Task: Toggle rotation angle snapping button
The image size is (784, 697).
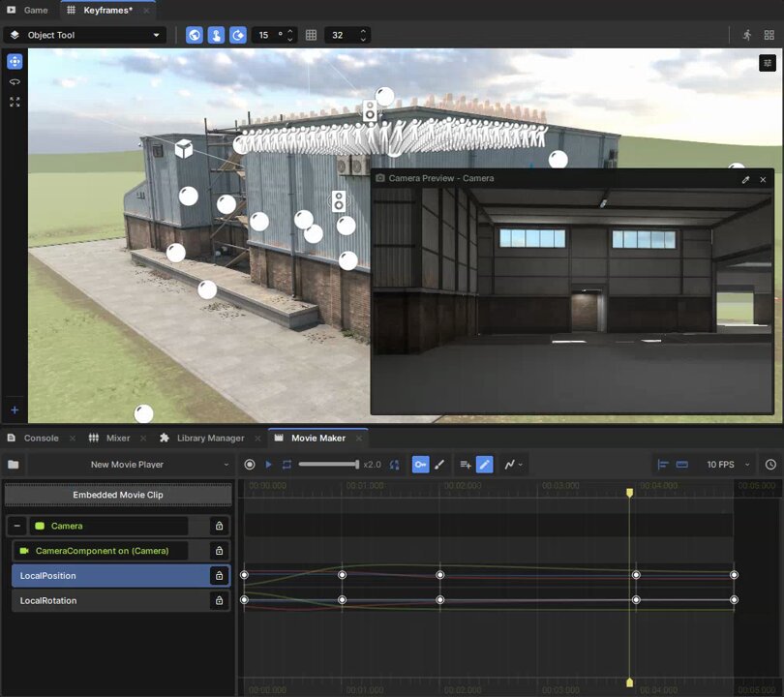Action: coord(238,35)
